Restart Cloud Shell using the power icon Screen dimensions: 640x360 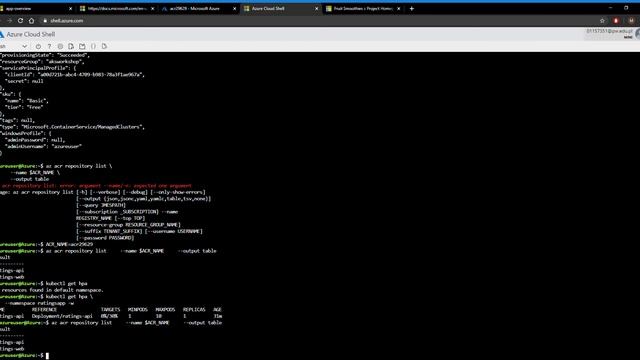tap(38, 47)
